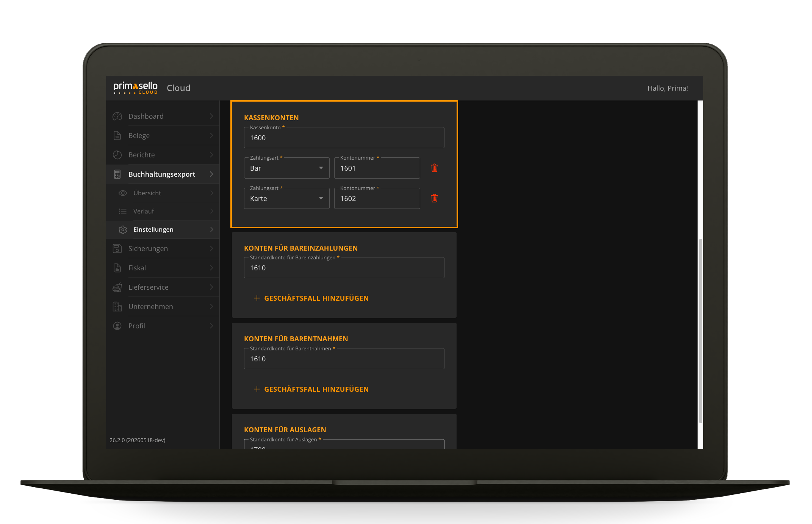Image resolution: width=812 pixels, height=524 pixels.
Task: Click the Unternehmen building icon
Action: [117, 307]
